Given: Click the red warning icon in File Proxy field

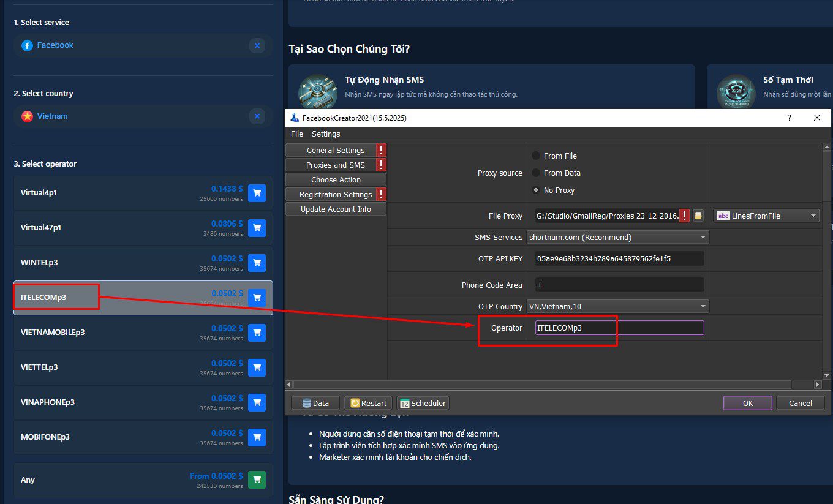Looking at the screenshot, I should pos(684,216).
